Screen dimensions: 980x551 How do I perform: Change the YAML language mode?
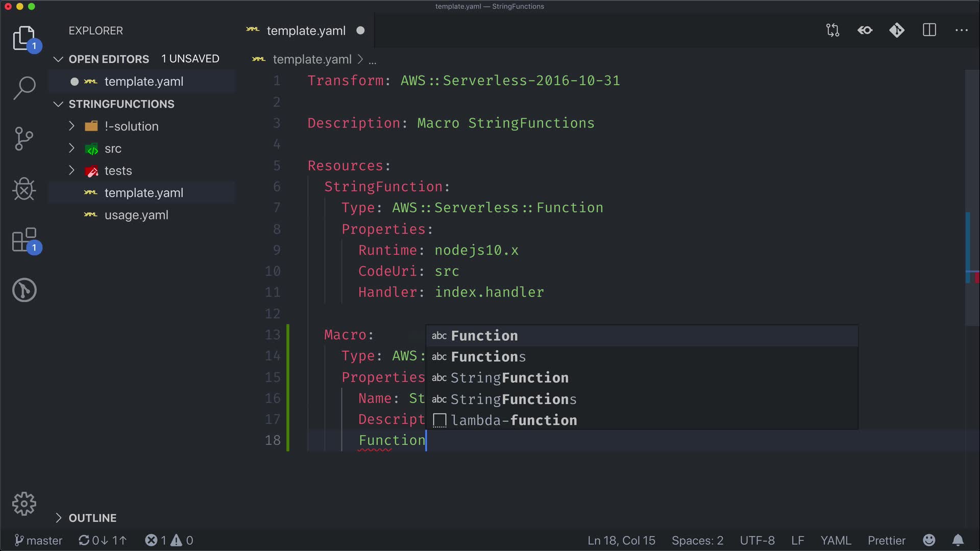point(836,540)
